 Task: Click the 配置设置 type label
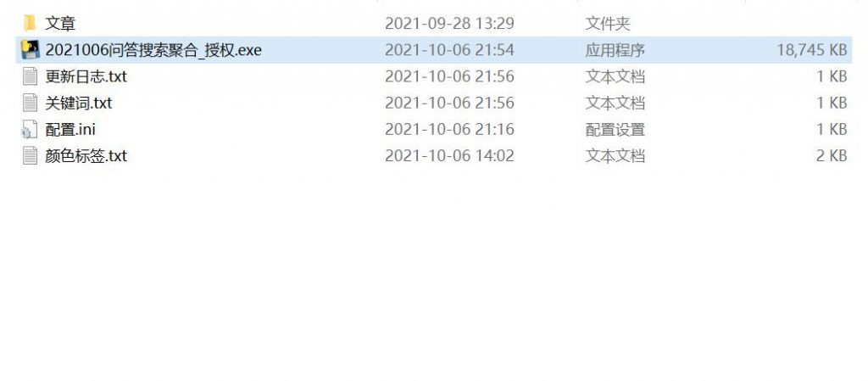coord(615,130)
